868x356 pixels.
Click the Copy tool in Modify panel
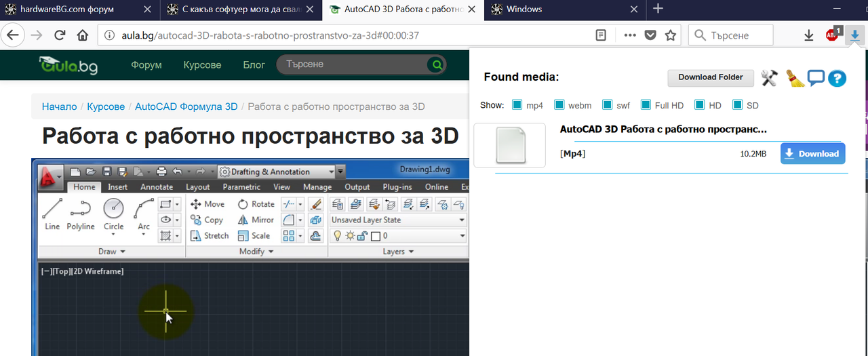[x=206, y=220]
